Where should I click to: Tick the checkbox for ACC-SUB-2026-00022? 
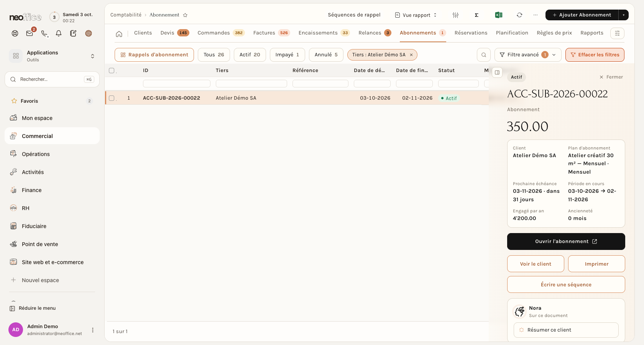[x=112, y=98]
